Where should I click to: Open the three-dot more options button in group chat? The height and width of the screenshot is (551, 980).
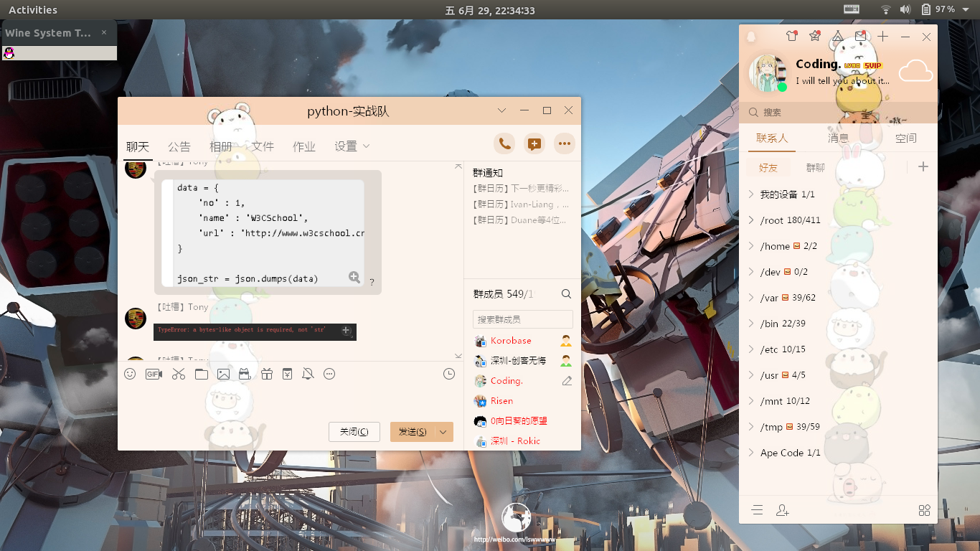click(x=565, y=143)
